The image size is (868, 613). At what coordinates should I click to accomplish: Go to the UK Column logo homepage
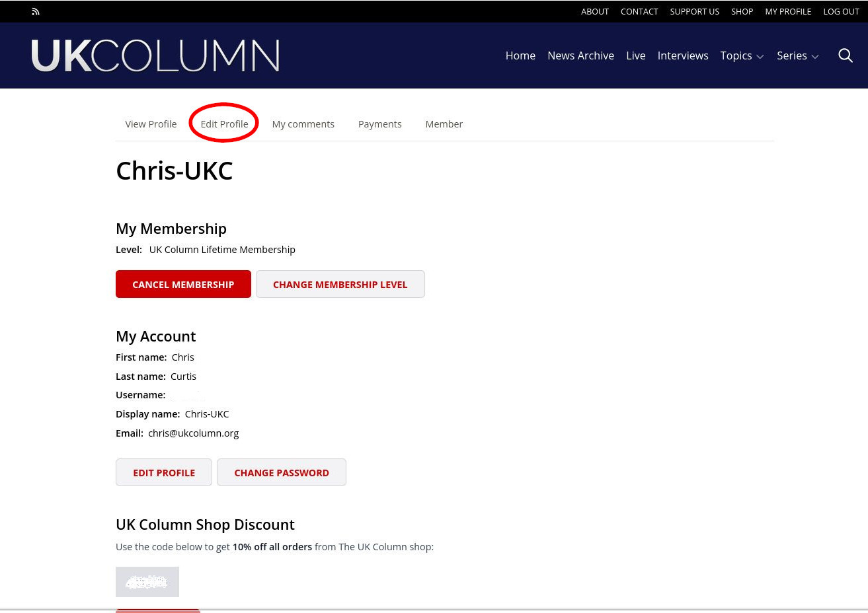[155, 55]
